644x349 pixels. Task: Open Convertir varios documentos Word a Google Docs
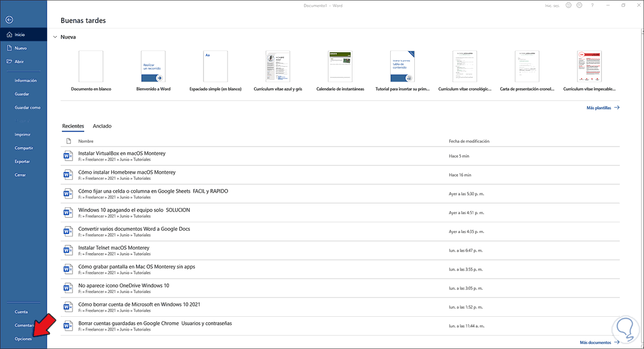coord(340,231)
